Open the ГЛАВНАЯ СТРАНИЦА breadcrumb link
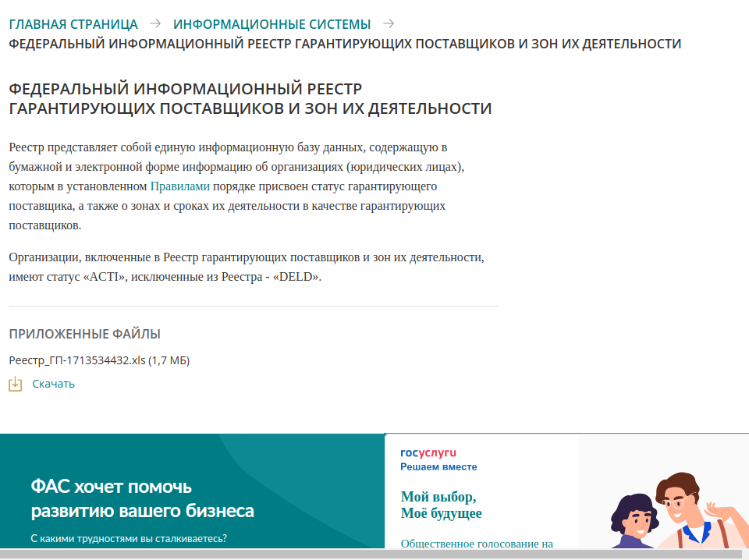This screenshot has width=749, height=560. (73, 24)
